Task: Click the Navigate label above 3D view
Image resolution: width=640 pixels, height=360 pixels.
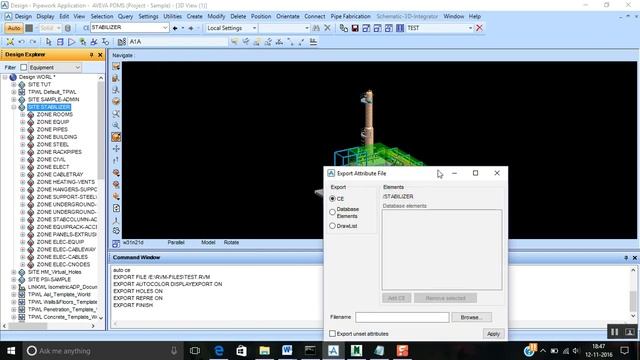Action: tap(122, 56)
